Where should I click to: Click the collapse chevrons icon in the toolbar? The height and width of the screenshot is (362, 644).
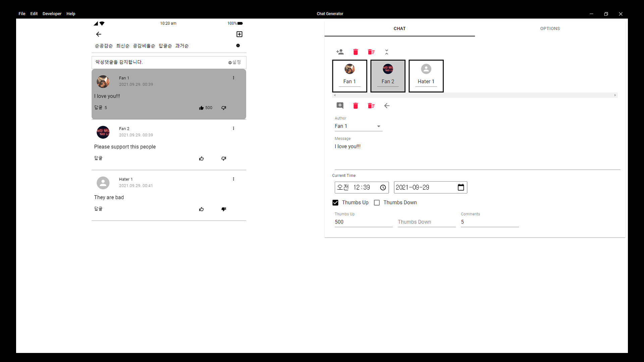coord(387,52)
